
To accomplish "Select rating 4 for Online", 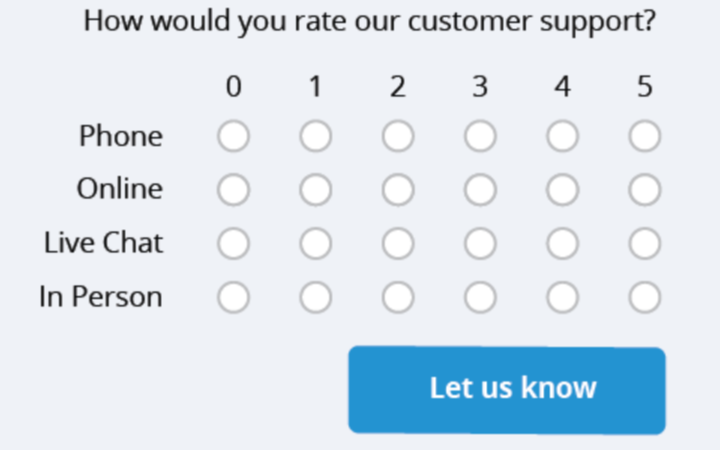I will pyautogui.click(x=562, y=189).
